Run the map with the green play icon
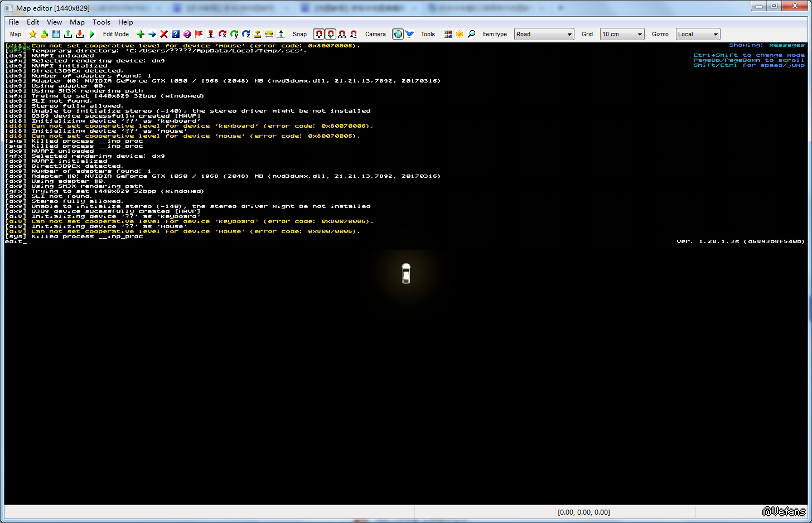This screenshot has height=523, width=812. (92, 34)
